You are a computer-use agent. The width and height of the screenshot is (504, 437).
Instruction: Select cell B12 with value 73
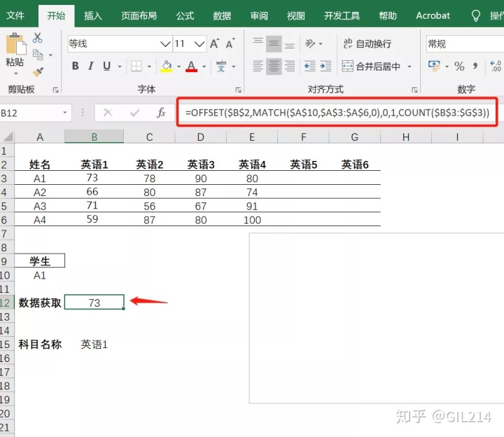tap(94, 303)
